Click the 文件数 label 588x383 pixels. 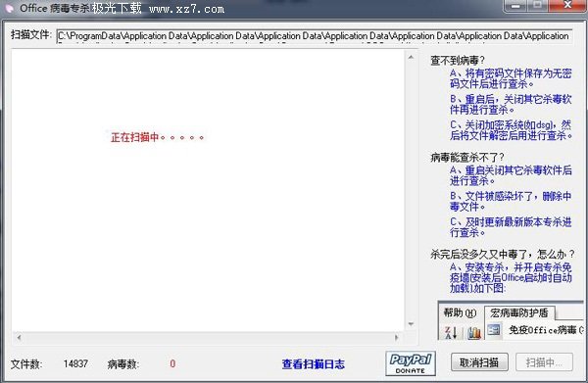[x=26, y=364]
